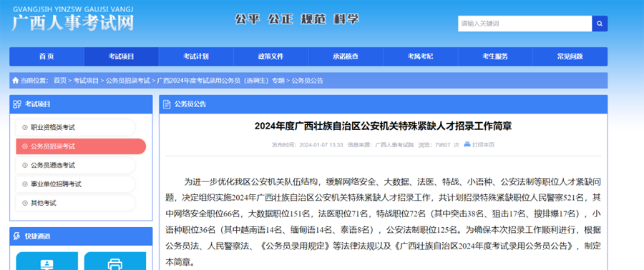The width and height of the screenshot is (644, 270).
Task: Click the circle icon before 公务员遴选考试
Action: point(24,166)
